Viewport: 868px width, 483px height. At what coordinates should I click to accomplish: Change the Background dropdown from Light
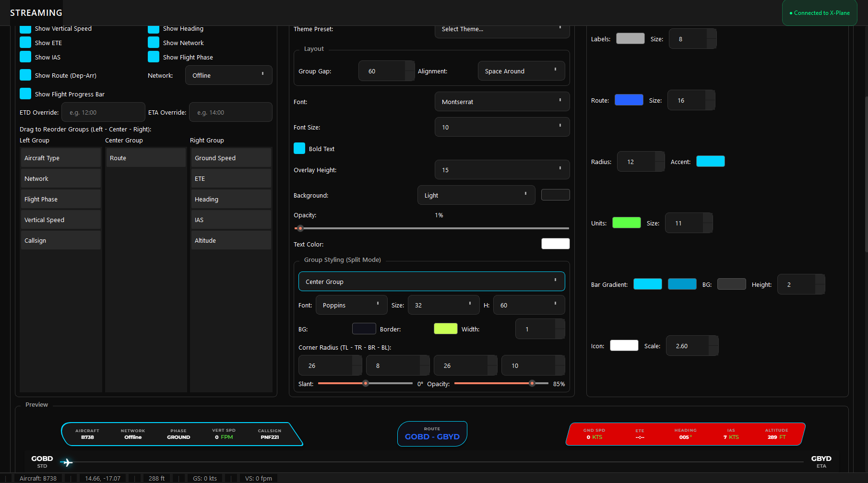click(476, 195)
